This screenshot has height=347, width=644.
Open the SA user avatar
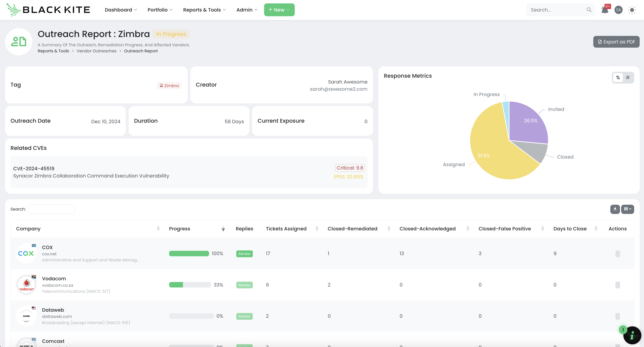(618, 10)
